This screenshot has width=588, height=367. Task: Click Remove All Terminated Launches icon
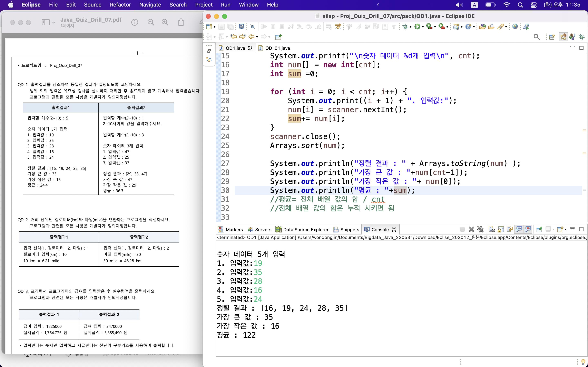[x=480, y=229]
